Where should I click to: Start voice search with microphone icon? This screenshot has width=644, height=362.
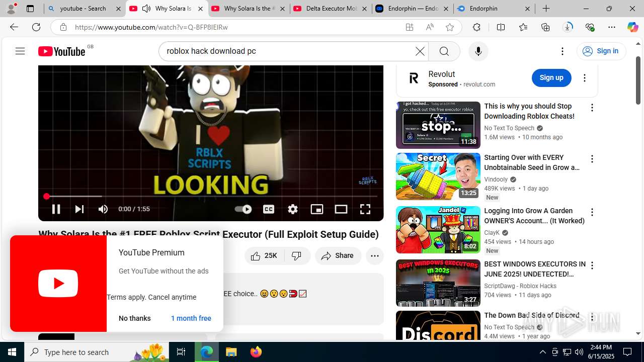pyautogui.click(x=478, y=51)
